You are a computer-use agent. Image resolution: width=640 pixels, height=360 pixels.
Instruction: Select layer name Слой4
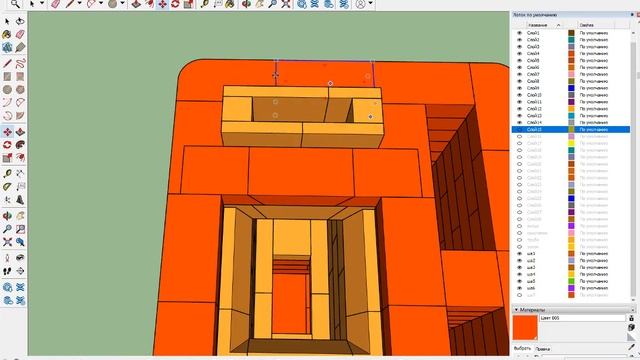[533, 54]
